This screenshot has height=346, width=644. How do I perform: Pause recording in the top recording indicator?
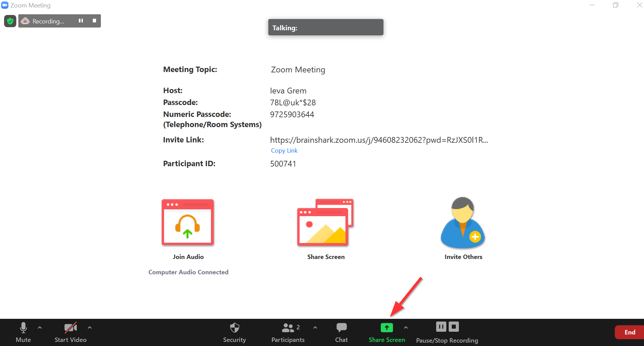[x=81, y=21]
